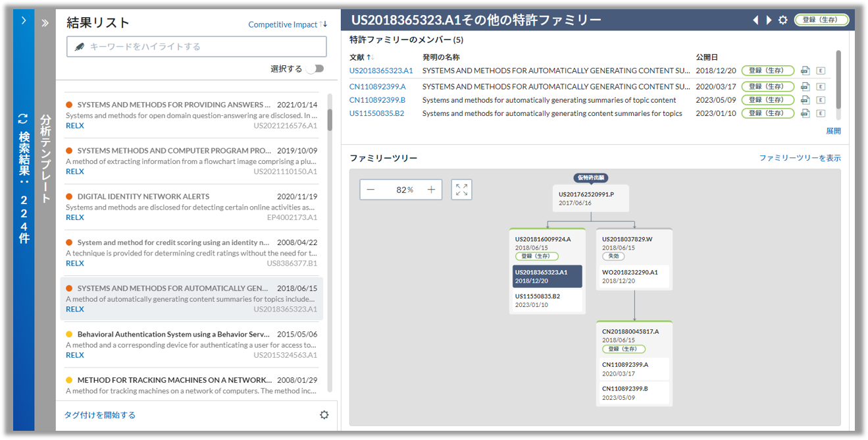Click the E icon for CN110892399.A row
This screenshot has height=440, width=868.
821,86
